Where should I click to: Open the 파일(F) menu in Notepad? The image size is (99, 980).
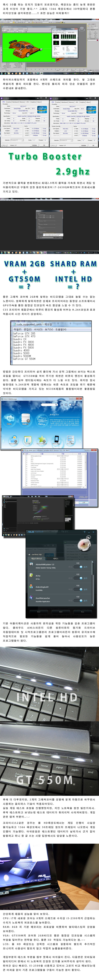point(18,329)
